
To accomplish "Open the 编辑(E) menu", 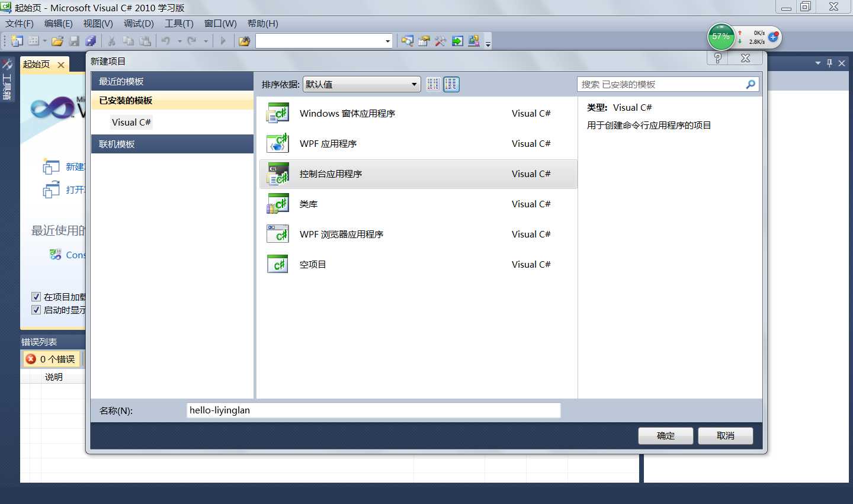I will tap(59, 24).
